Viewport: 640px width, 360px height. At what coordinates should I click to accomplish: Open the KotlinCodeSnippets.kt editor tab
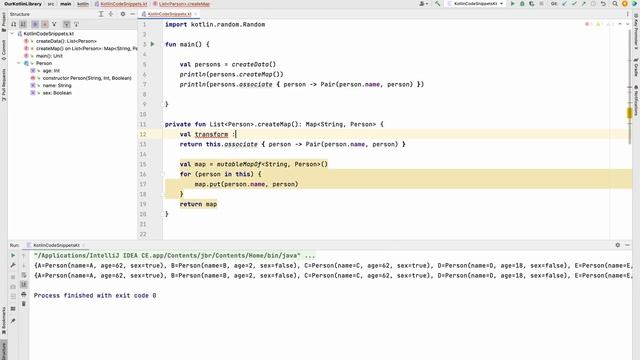[169, 14]
